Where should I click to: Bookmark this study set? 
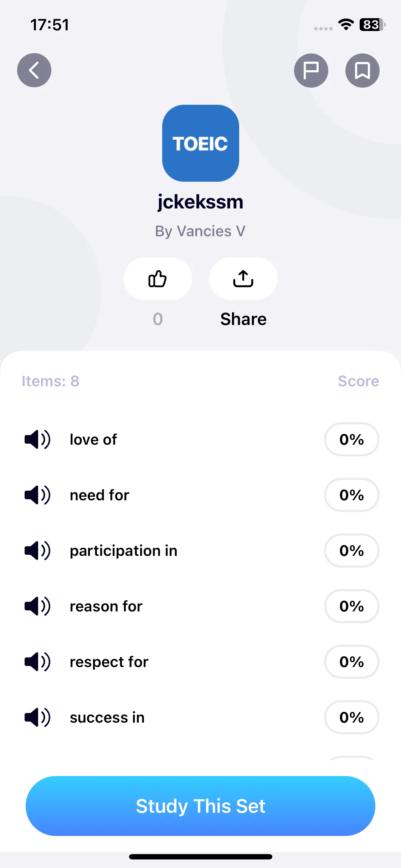pos(362,70)
